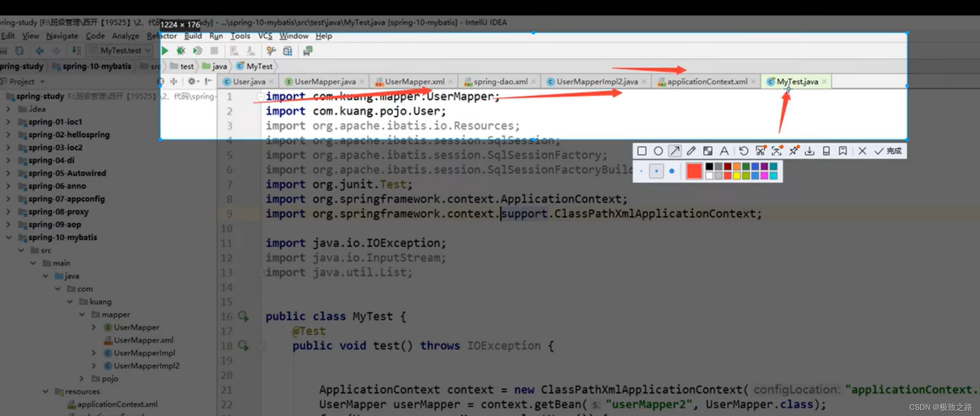Choose the smallest brush size dot
This screenshot has height=416, width=980.
(641, 171)
